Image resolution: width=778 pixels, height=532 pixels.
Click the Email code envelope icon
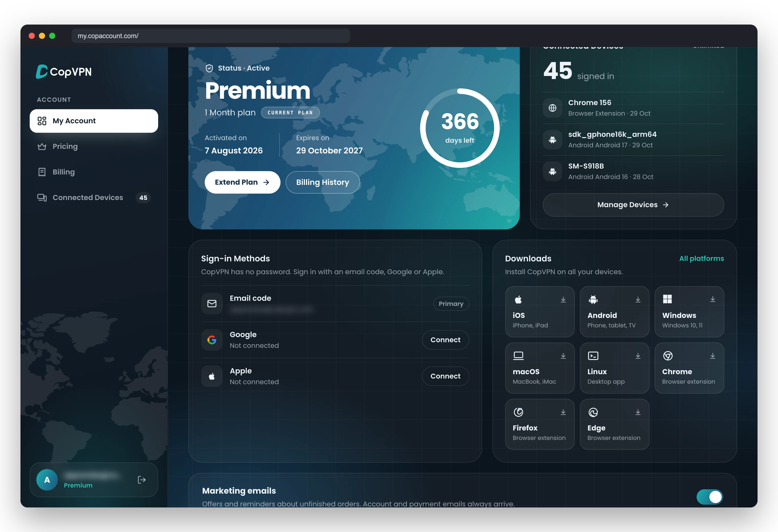(212, 304)
